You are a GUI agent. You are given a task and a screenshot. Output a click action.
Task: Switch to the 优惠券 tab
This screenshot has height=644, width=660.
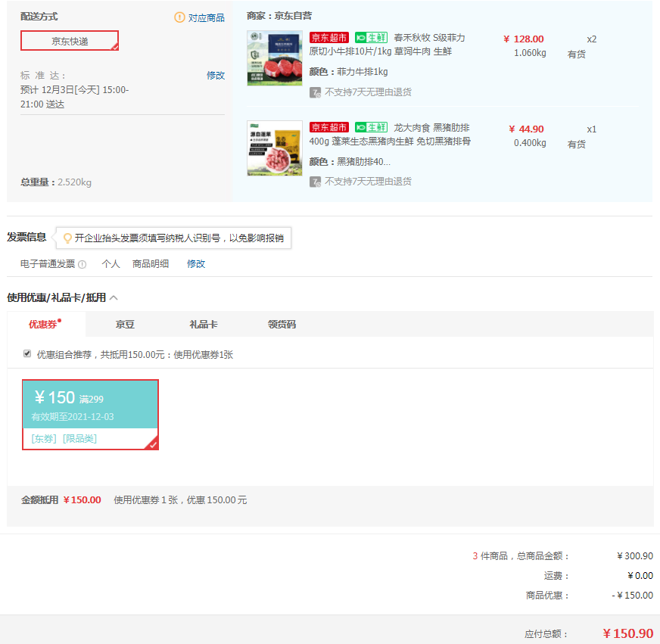(46, 324)
